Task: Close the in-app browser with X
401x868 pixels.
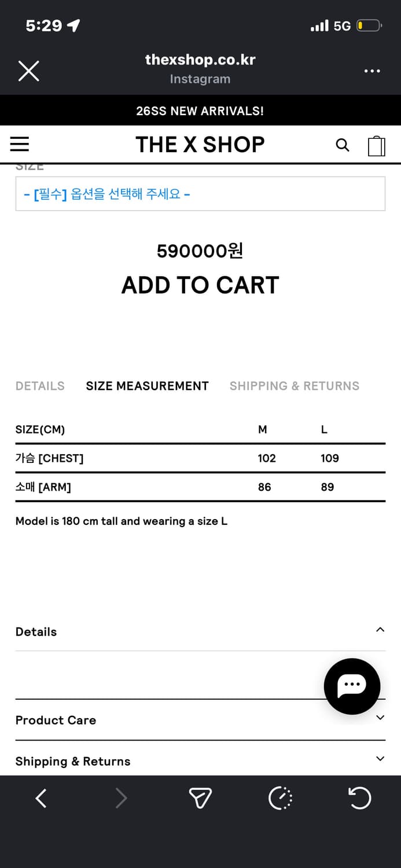Action: click(x=28, y=71)
